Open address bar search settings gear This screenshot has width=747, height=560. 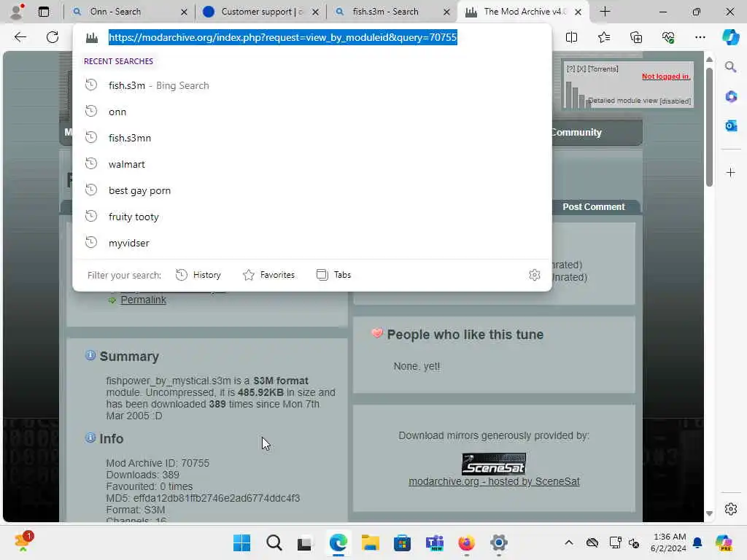point(535,275)
